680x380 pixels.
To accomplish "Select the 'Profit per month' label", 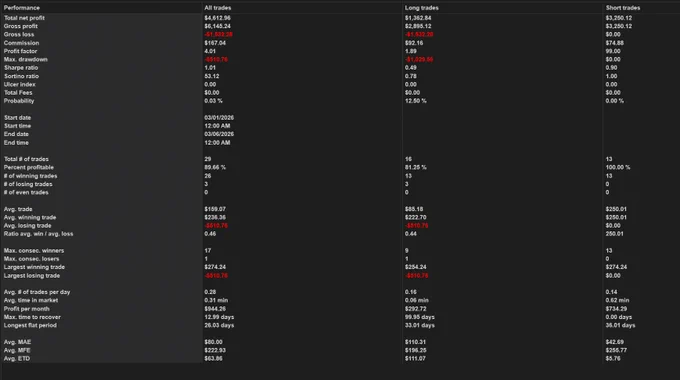I will click(x=26, y=309).
